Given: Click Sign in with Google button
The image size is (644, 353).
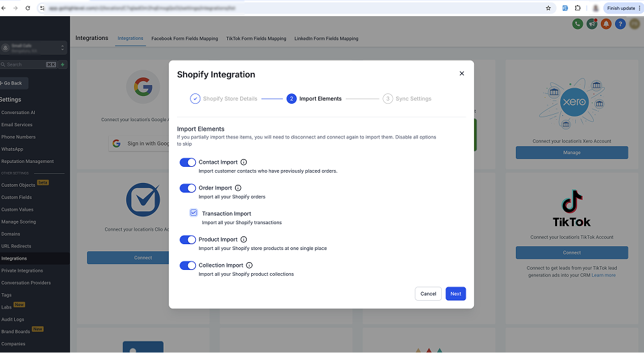Looking at the screenshot, I should [139, 144].
